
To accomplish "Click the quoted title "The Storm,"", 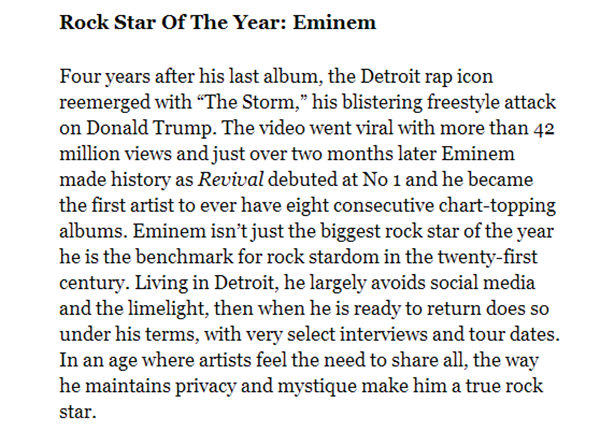I will (251, 102).
